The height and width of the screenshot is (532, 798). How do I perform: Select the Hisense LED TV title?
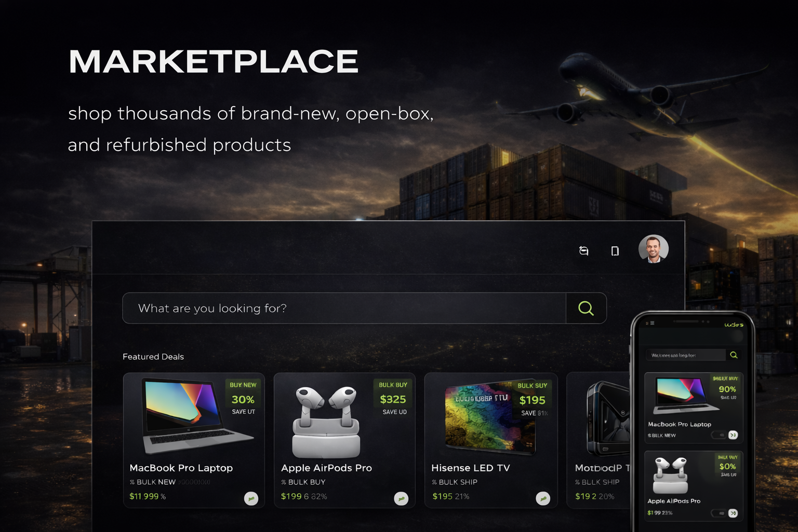471,468
